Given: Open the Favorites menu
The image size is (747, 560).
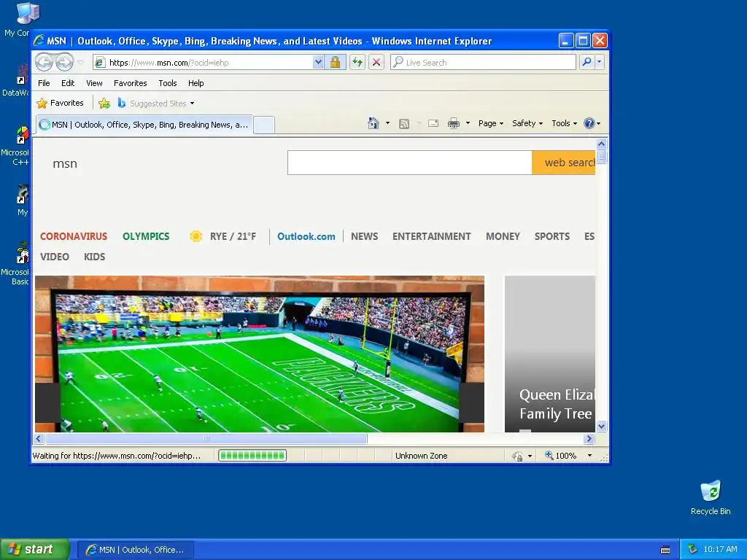Looking at the screenshot, I should pos(130,83).
